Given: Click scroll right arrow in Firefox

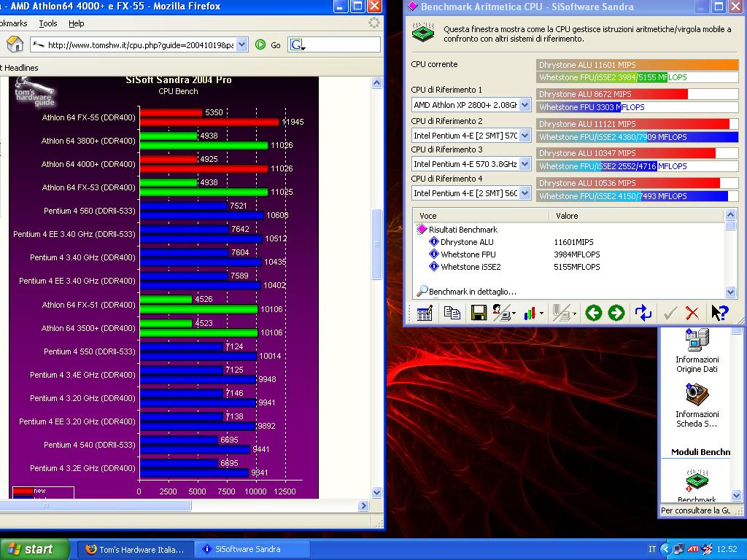Looking at the screenshot, I should tap(363, 506).
